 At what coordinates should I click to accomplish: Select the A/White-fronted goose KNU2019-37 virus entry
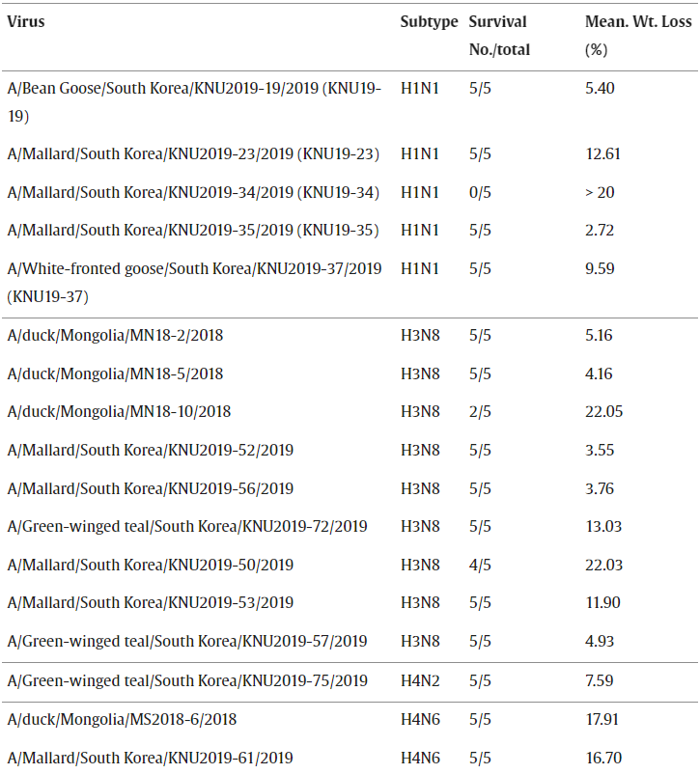[193, 282]
